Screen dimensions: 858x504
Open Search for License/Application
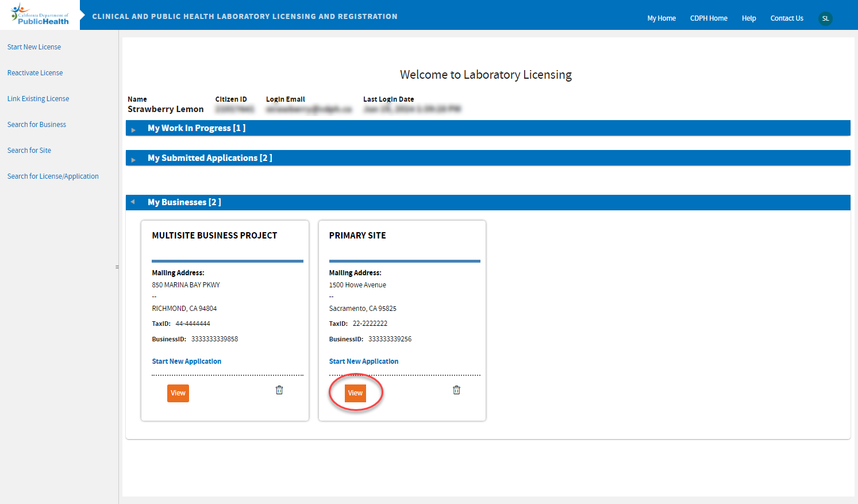click(53, 176)
